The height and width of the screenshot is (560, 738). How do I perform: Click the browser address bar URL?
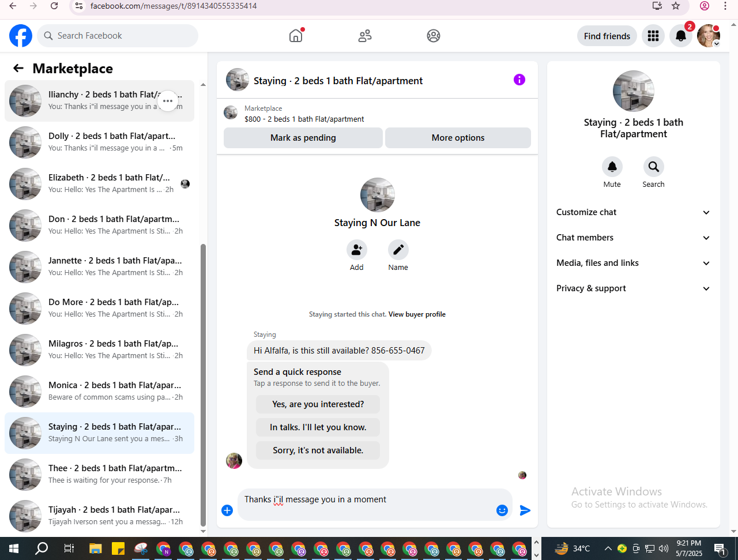(x=174, y=6)
